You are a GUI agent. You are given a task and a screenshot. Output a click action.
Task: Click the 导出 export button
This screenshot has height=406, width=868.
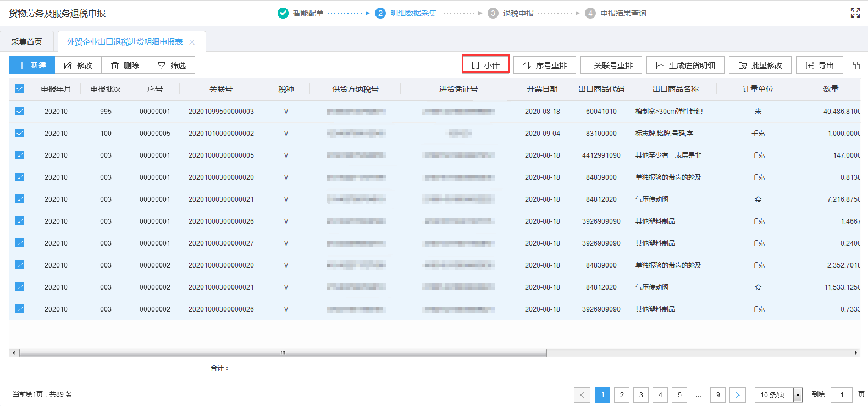(820, 65)
